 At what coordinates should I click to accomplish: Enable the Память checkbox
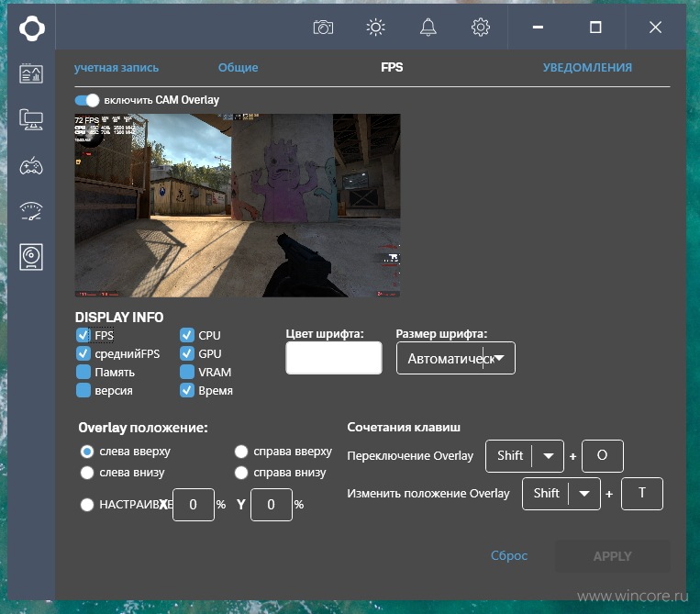point(83,372)
